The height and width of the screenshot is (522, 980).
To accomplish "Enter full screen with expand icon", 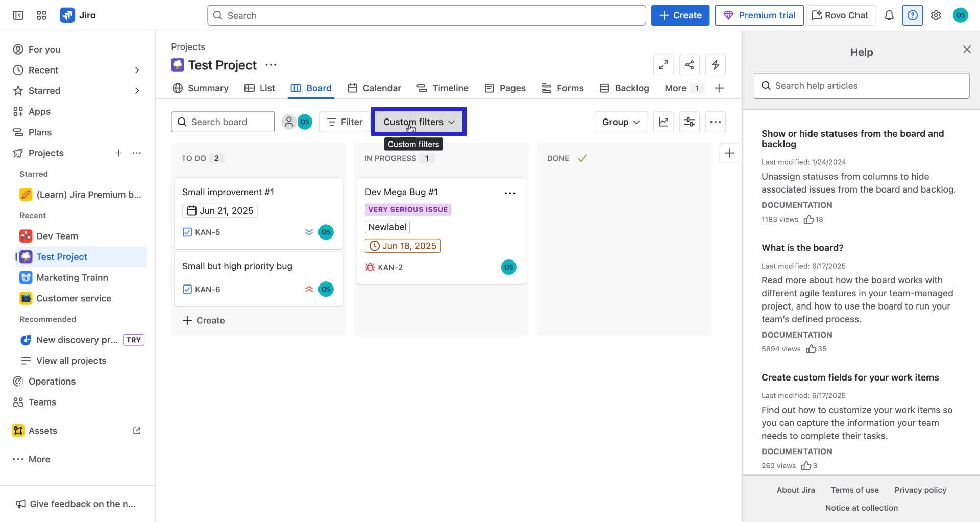I will pyautogui.click(x=664, y=65).
